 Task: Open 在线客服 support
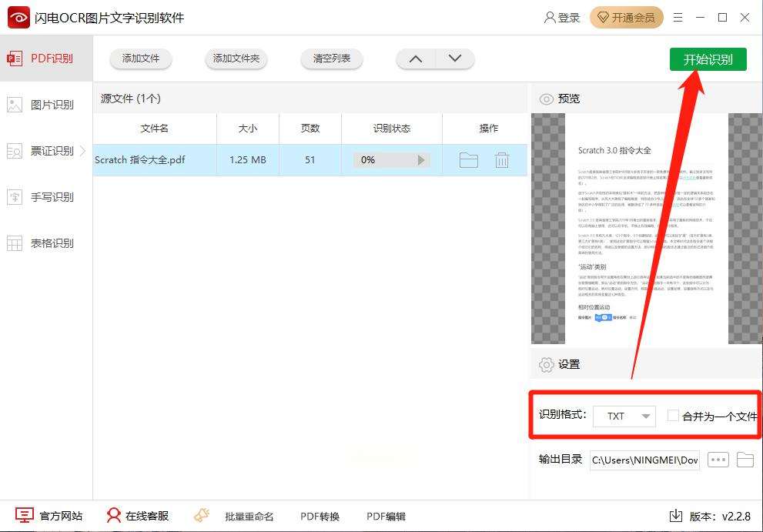[138, 516]
